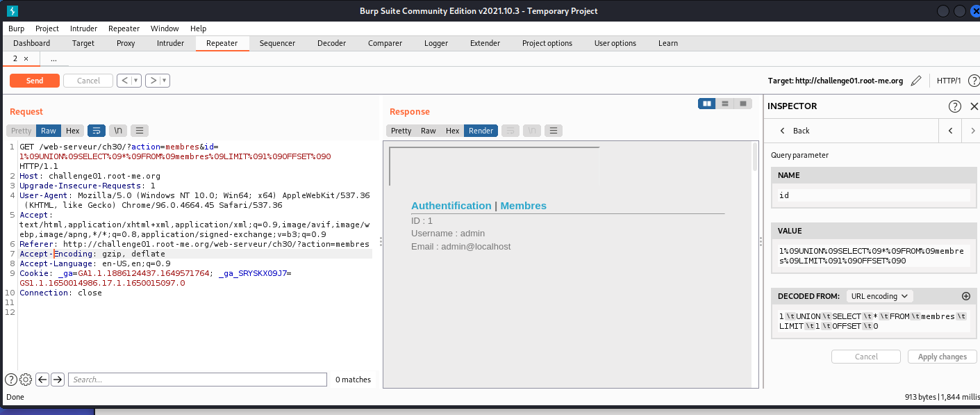Open search help icon at bottom left

(x=11, y=380)
